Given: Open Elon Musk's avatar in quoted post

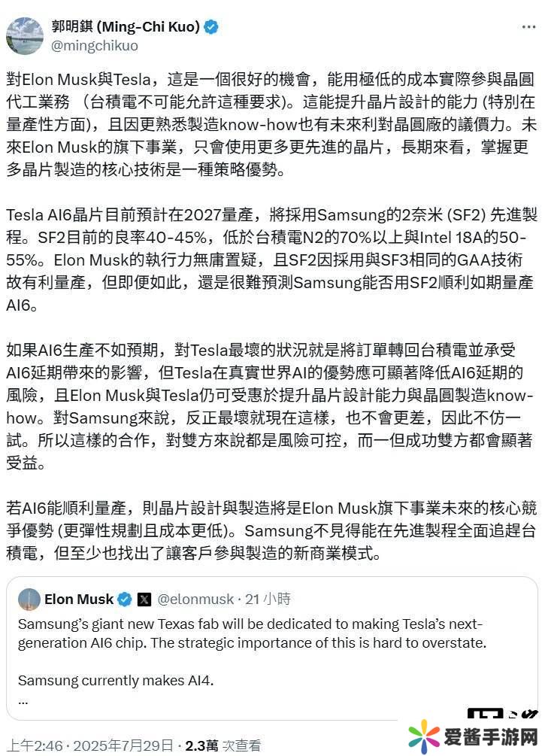Looking at the screenshot, I should pyautogui.click(x=29, y=599).
